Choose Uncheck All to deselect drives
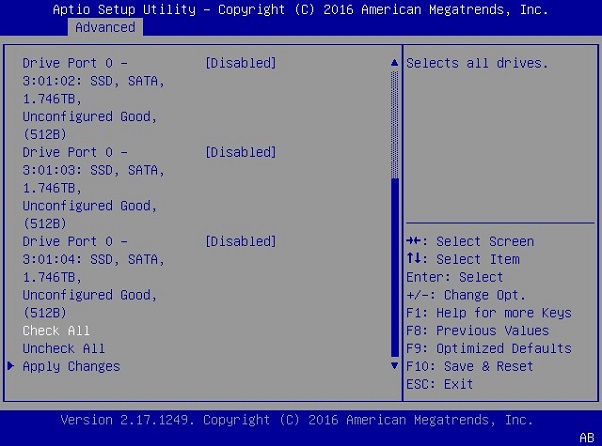Image resolution: width=602 pixels, height=446 pixels. click(x=64, y=348)
